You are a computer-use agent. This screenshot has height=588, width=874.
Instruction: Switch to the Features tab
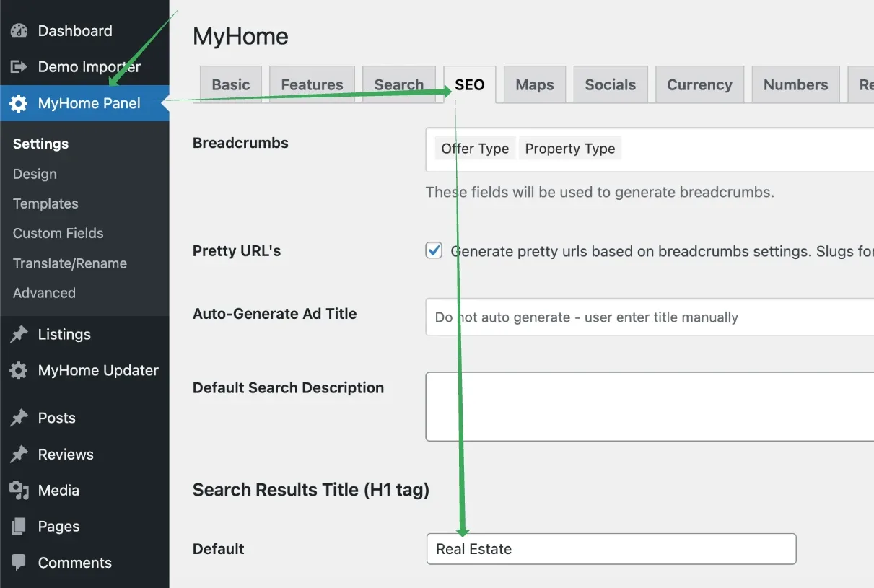312,84
